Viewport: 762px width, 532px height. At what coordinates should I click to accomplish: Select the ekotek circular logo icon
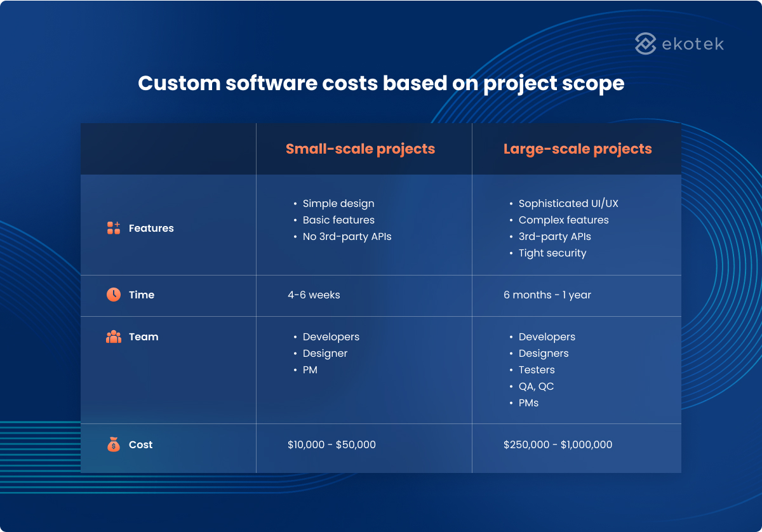645,44
